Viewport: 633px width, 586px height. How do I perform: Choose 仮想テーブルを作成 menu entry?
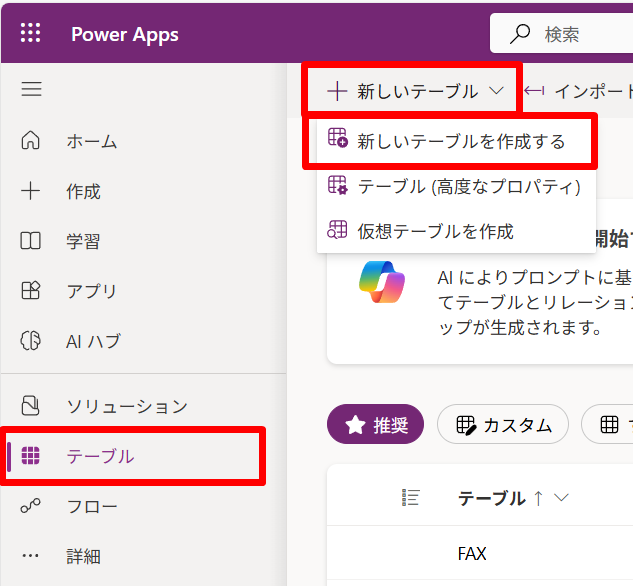[456, 231]
